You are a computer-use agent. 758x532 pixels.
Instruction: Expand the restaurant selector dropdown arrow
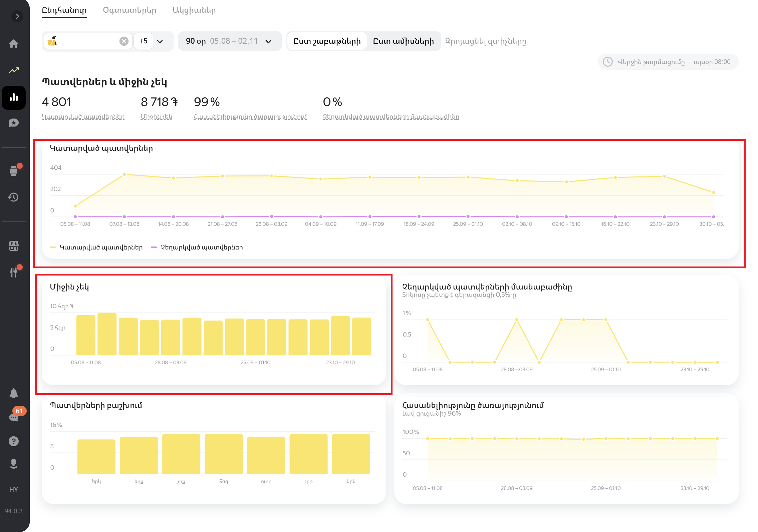tap(160, 41)
